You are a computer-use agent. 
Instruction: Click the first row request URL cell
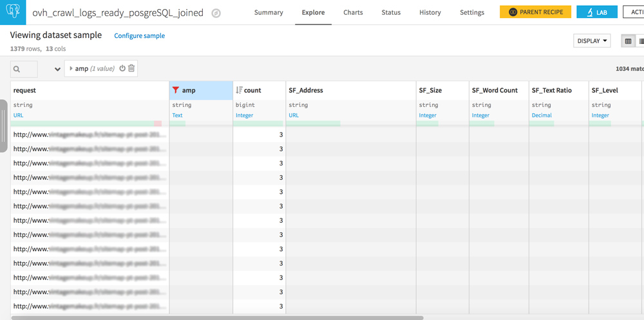pos(90,135)
